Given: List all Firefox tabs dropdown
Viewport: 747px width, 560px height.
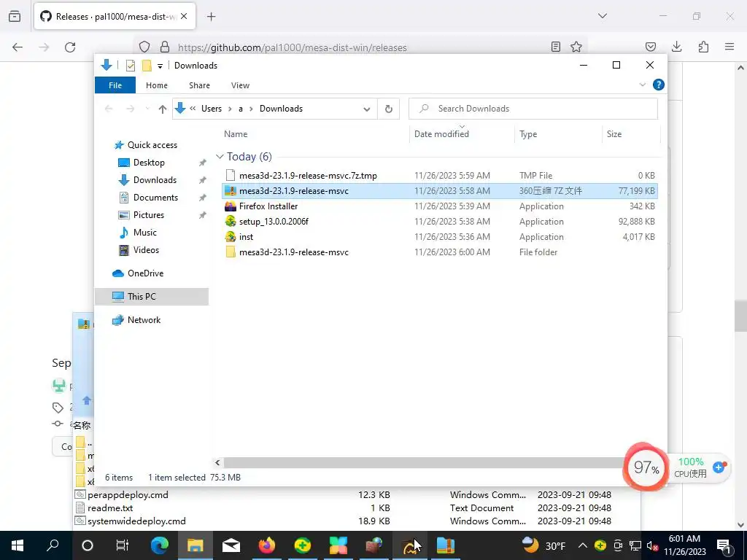Looking at the screenshot, I should [603, 16].
